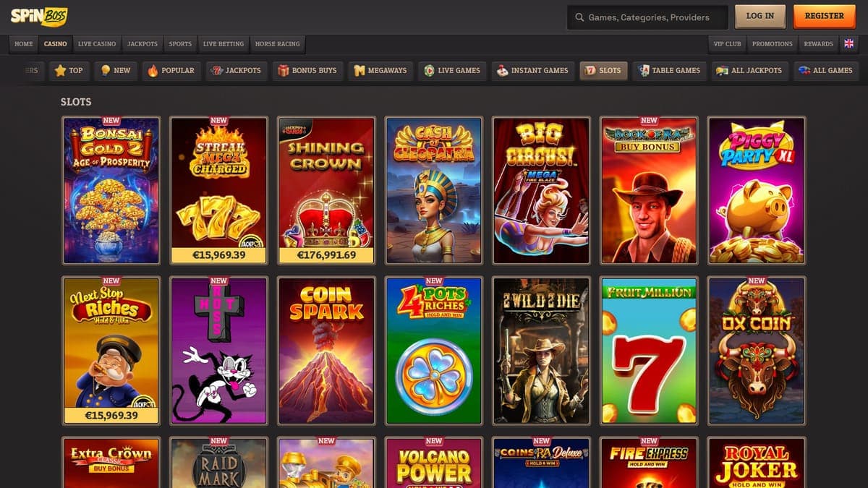Screen dimensions: 868x488
Task: Click the €15,969.39 jackpot under Streak Mega Charged
Action: 218,255
